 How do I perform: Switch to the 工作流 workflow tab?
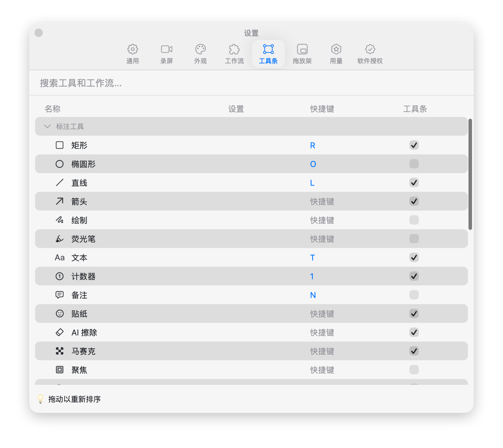(x=234, y=54)
